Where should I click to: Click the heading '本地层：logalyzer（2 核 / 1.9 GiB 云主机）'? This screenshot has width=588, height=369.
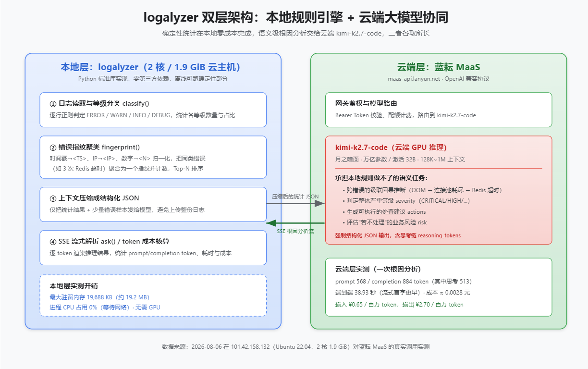click(x=151, y=67)
